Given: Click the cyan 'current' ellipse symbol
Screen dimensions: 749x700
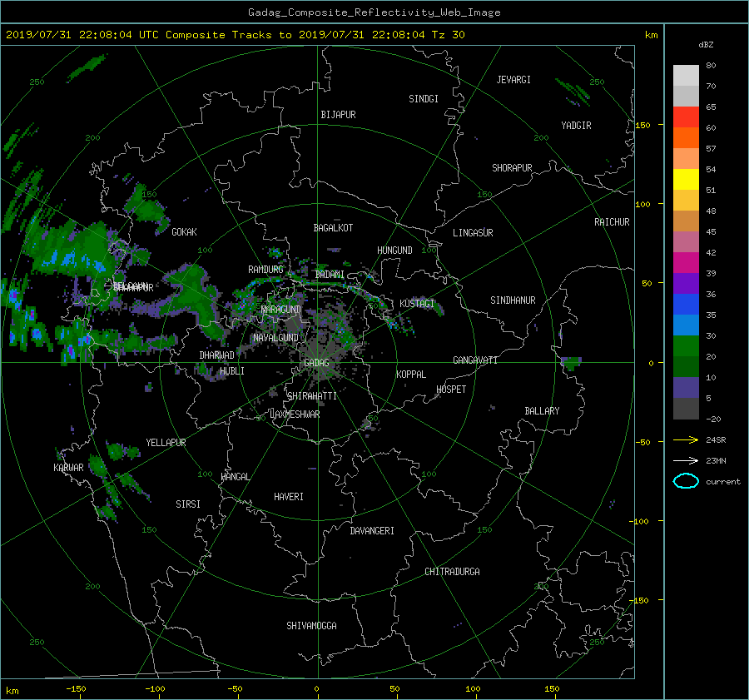Looking at the screenshot, I should tap(686, 481).
